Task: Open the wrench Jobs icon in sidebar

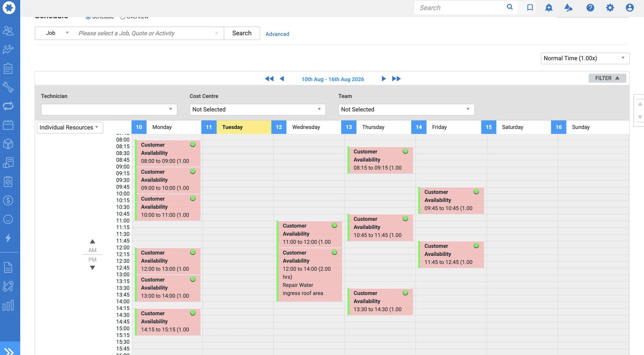Action: 8,87
